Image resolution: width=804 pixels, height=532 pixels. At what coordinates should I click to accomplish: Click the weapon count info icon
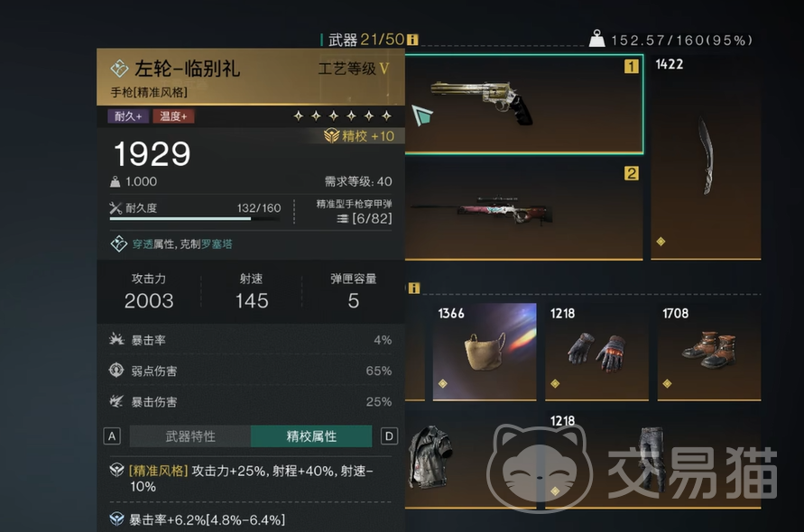click(x=412, y=40)
